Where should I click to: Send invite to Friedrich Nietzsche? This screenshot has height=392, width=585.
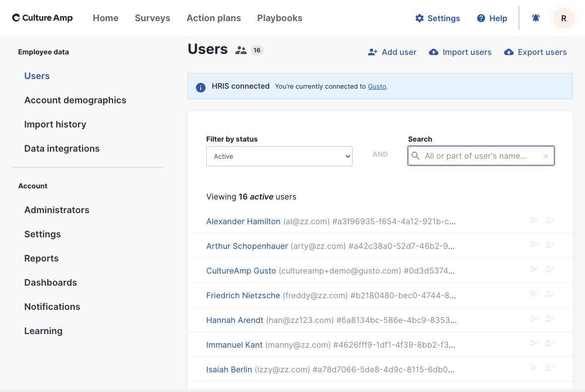click(x=534, y=294)
